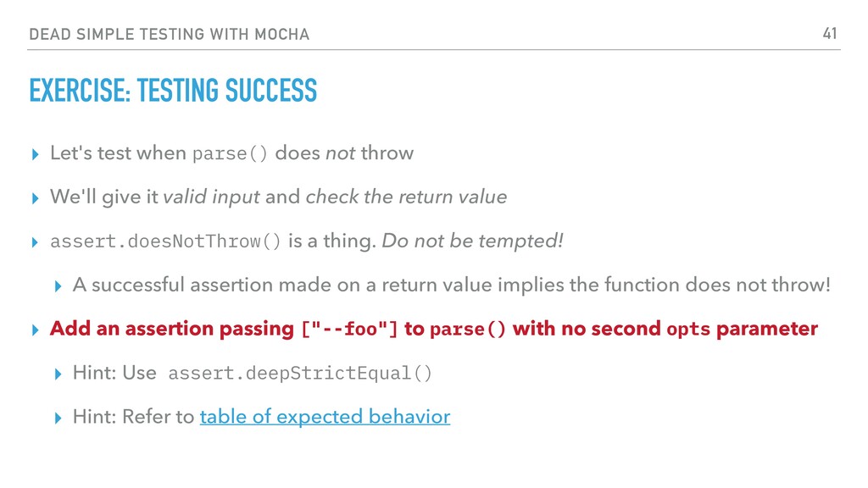
Task: Open the table of expected behavior link
Action: click(325, 417)
